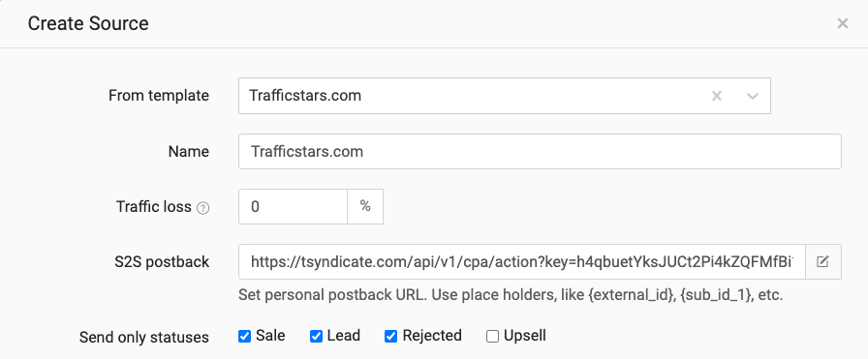Click the Traffic loss help question-mark icon

tap(203, 209)
